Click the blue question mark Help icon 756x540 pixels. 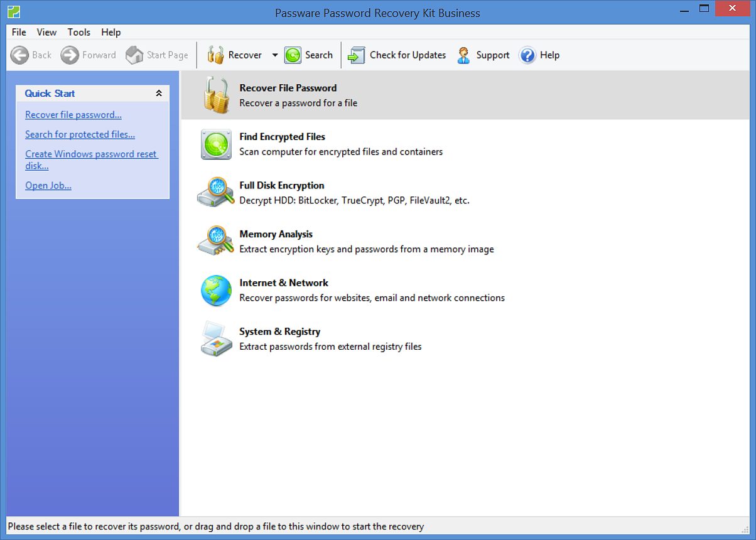coord(527,55)
